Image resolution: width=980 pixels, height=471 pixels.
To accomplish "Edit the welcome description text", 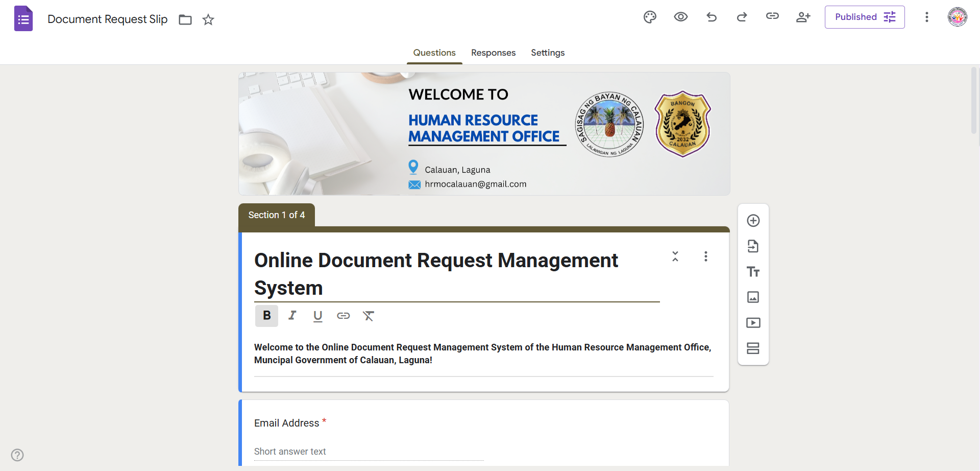I will click(483, 354).
